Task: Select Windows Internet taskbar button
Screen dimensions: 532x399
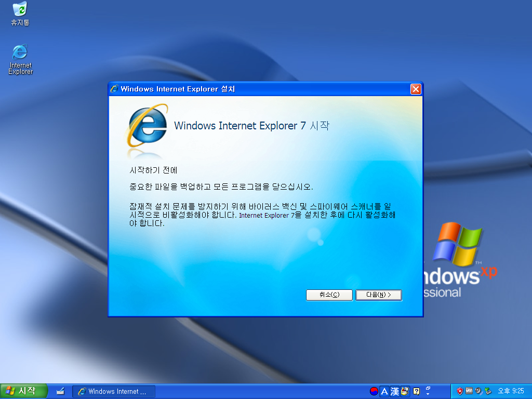Action: coord(114,391)
